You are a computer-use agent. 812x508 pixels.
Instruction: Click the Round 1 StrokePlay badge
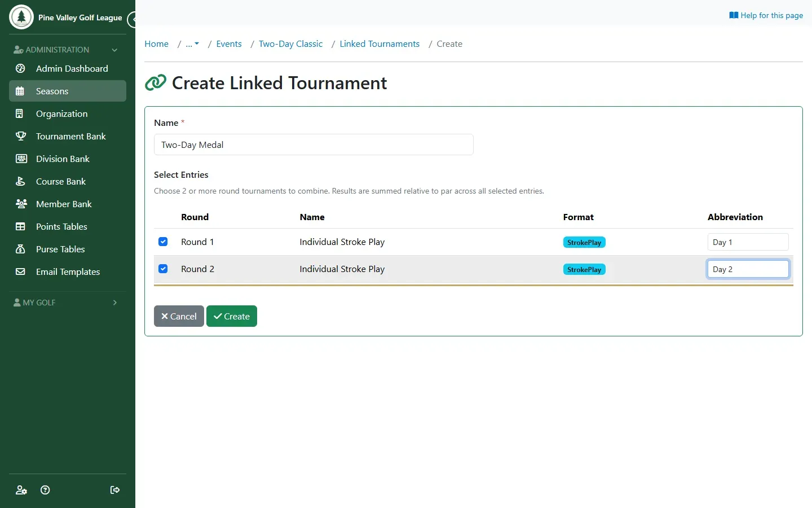click(584, 242)
